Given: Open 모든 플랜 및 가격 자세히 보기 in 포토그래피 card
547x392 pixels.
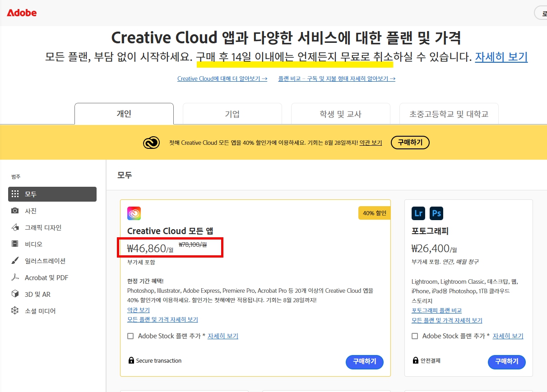Looking at the screenshot, I should pos(447,320).
